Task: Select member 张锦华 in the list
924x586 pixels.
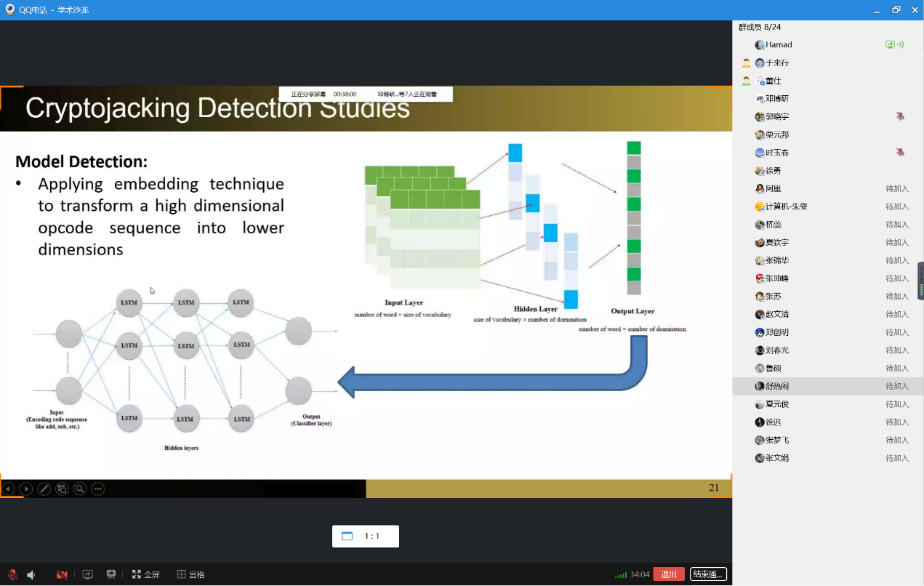Action: click(828, 260)
